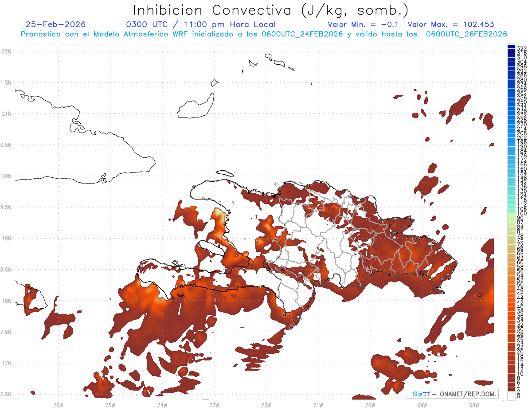Click the colorbar value '178'
The height and width of the screenshot is (411, 532).
click(521, 156)
